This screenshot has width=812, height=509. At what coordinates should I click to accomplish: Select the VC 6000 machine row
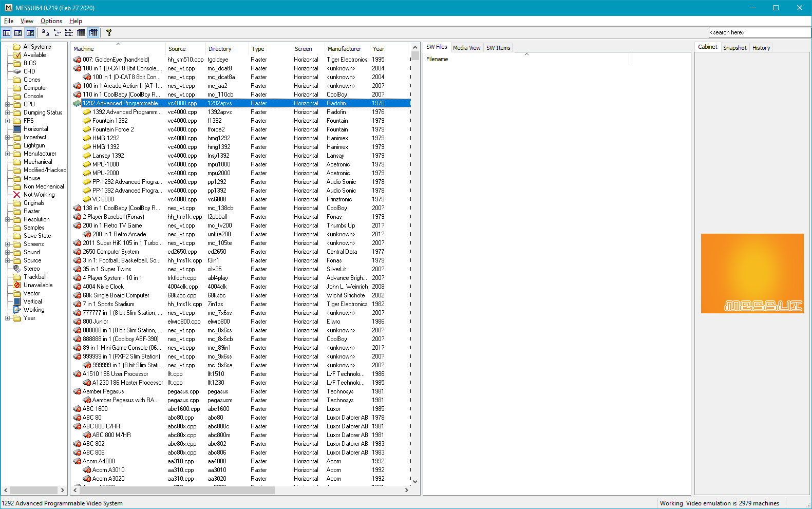click(241, 199)
